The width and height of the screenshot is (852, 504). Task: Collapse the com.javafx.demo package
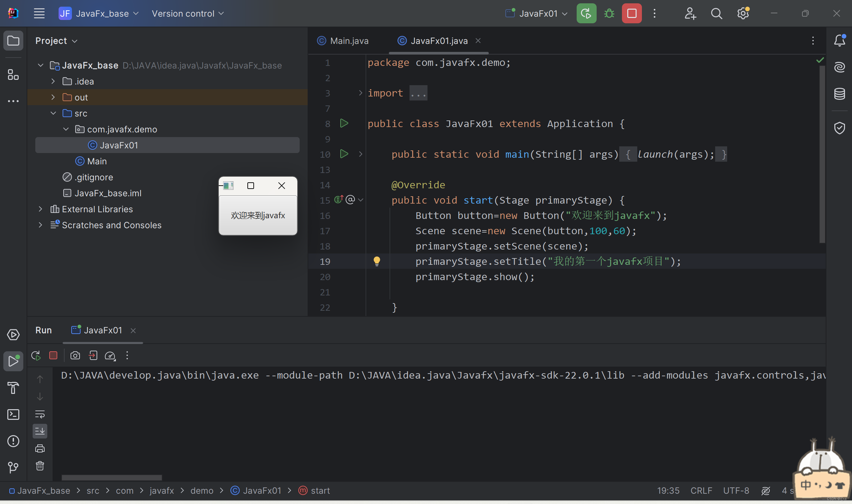click(66, 129)
